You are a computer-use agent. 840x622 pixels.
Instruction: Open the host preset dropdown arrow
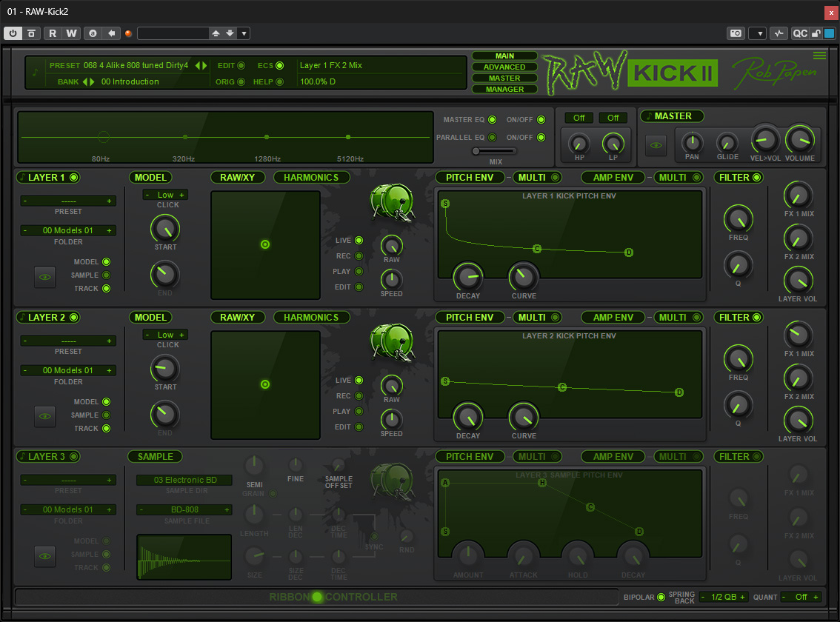[x=244, y=33]
